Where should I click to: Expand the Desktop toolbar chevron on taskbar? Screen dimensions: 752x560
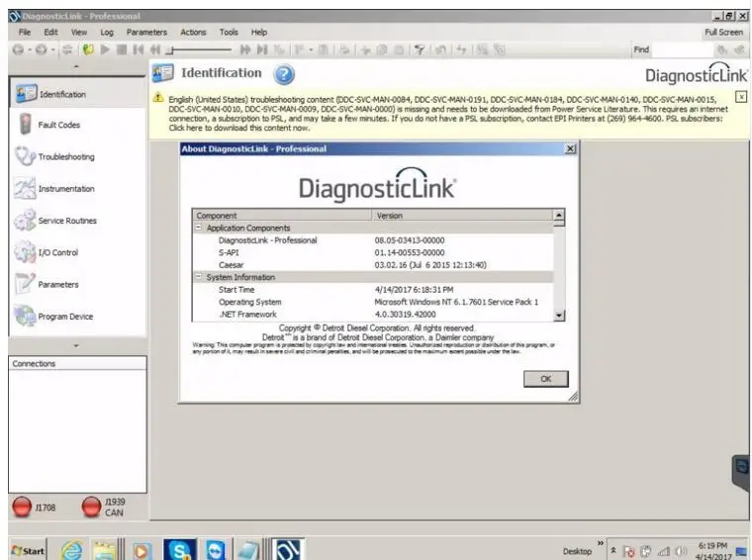(600, 543)
